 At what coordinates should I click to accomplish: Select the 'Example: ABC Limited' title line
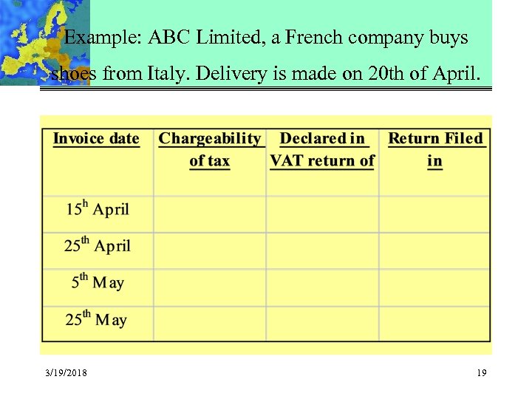[x=266, y=37]
